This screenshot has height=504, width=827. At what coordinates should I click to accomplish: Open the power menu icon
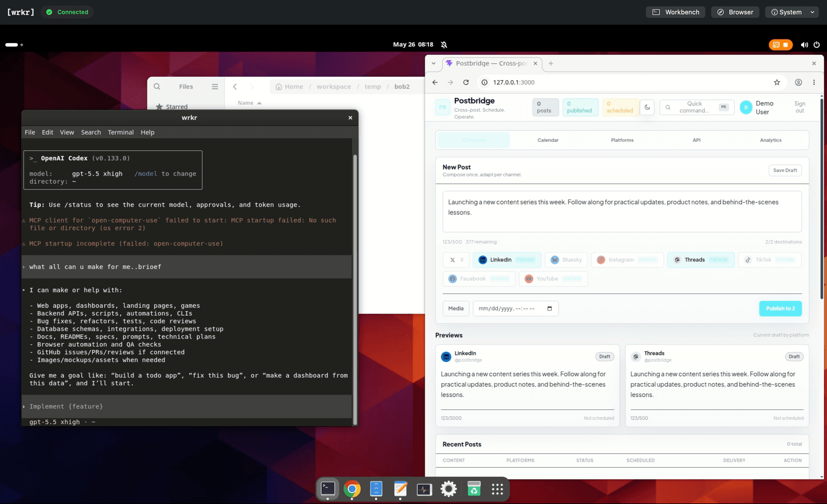[x=817, y=45]
